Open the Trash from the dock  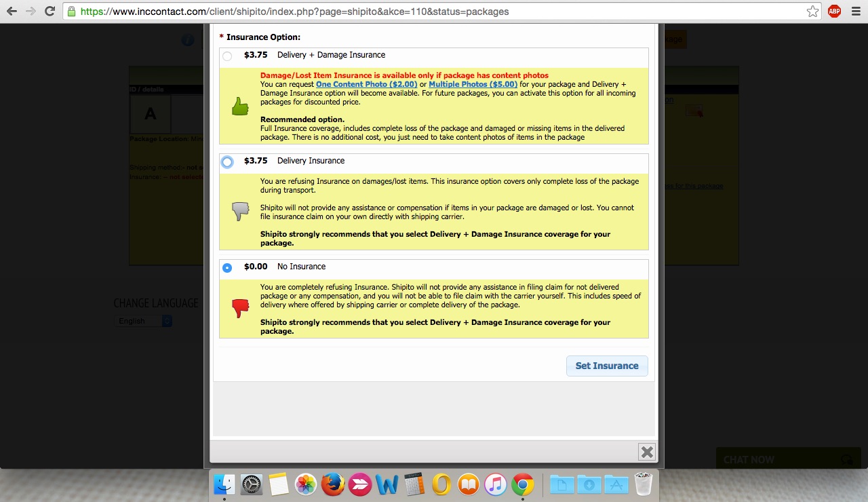(x=643, y=484)
